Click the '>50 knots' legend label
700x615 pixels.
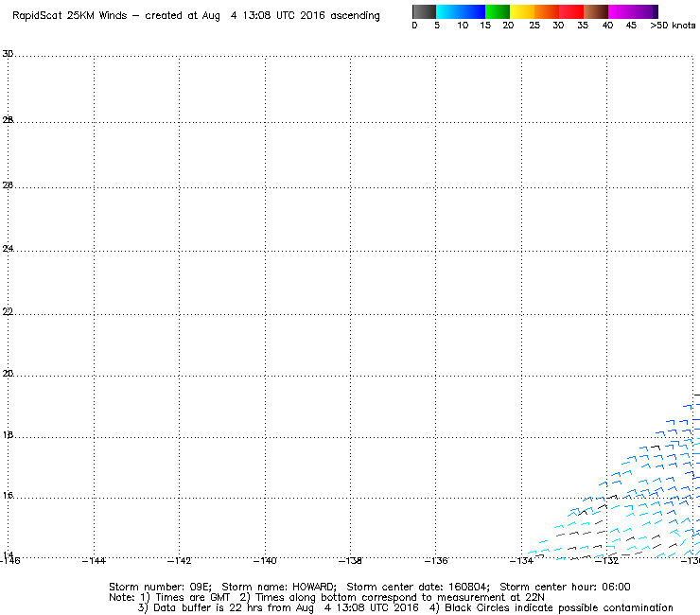(x=673, y=26)
